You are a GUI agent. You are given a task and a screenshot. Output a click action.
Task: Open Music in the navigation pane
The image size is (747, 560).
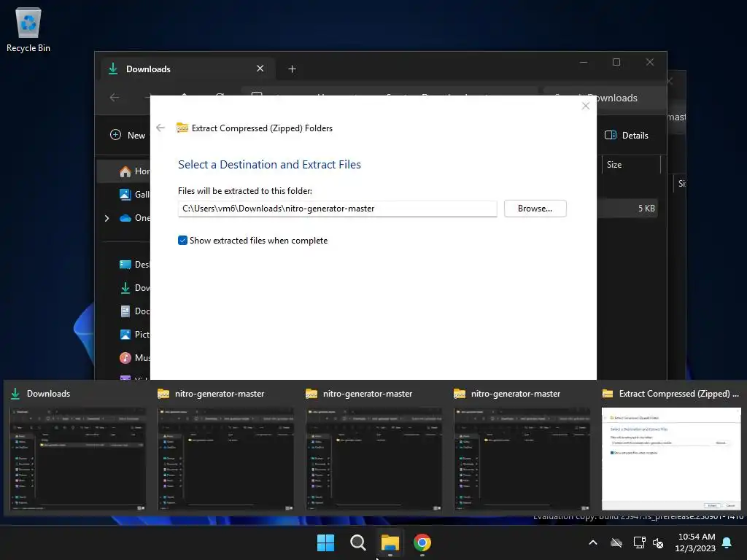tap(134, 357)
